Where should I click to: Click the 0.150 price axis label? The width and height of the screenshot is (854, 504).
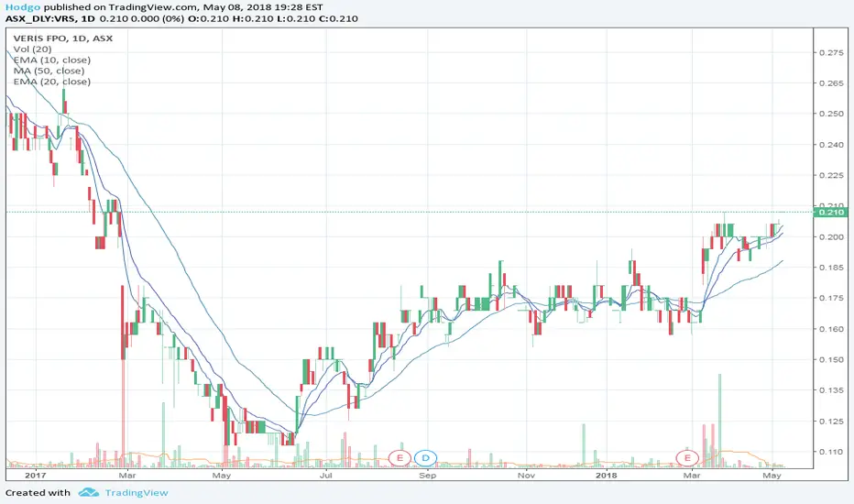831,359
